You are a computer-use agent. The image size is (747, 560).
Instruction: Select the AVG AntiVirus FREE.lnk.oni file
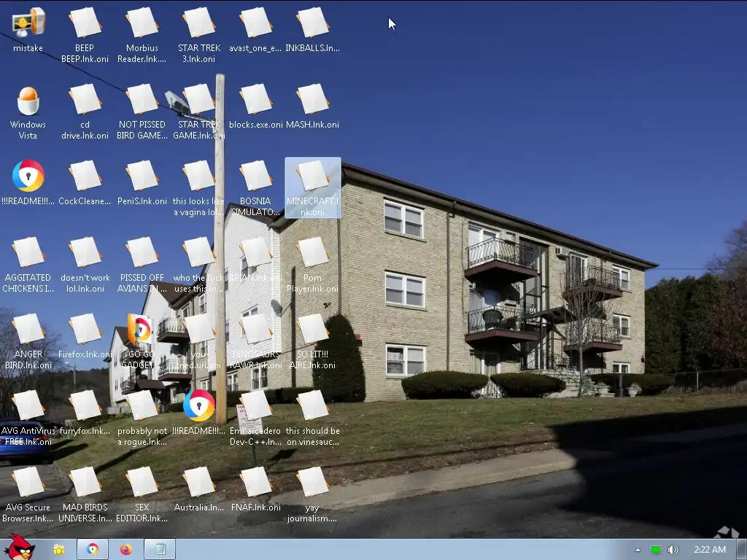point(28,419)
